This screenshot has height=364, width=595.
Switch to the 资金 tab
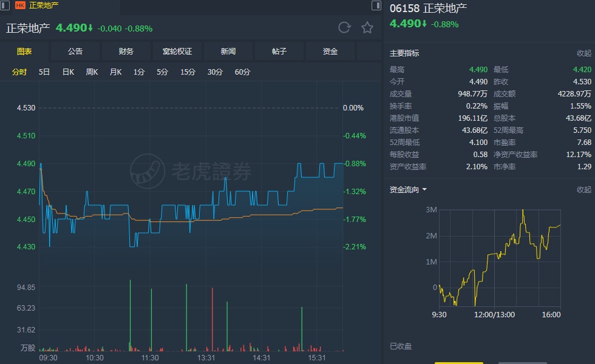point(330,51)
